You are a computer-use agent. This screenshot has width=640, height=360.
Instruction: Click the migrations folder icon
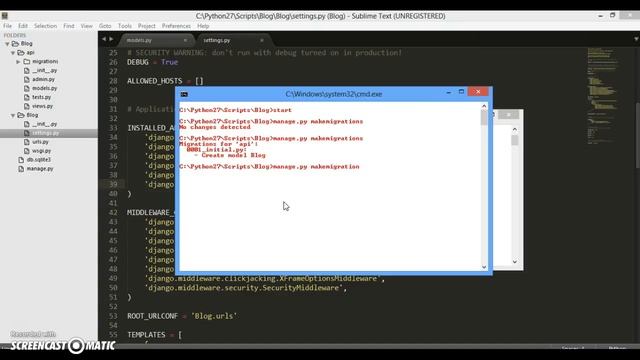coord(27,62)
